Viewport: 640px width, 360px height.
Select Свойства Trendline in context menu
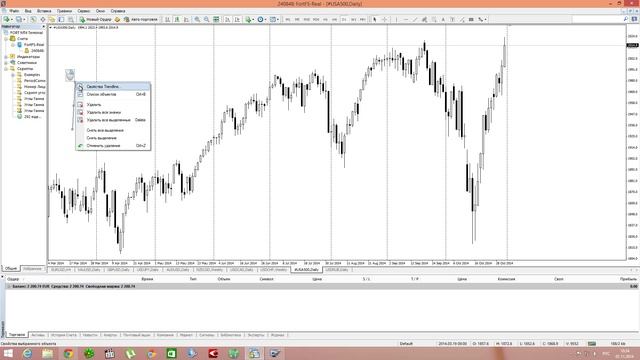pos(113,87)
